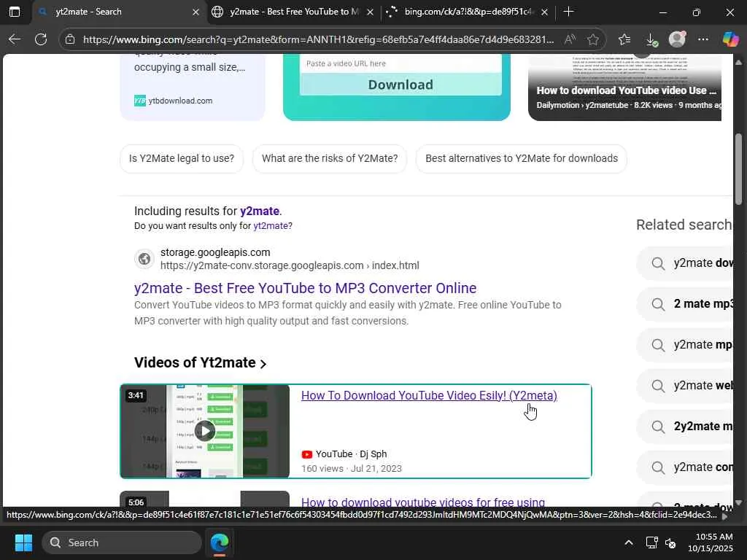Image resolution: width=747 pixels, height=560 pixels.
Task: Click the scrollbar up arrow
Action: (x=738, y=62)
